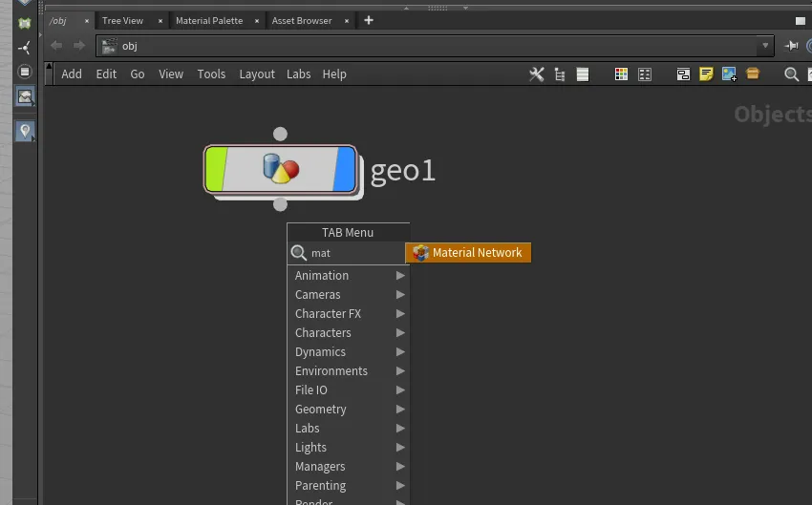Click the magnifier find node icon
The width and height of the screenshot is (812, 505).
pos(791,74)
